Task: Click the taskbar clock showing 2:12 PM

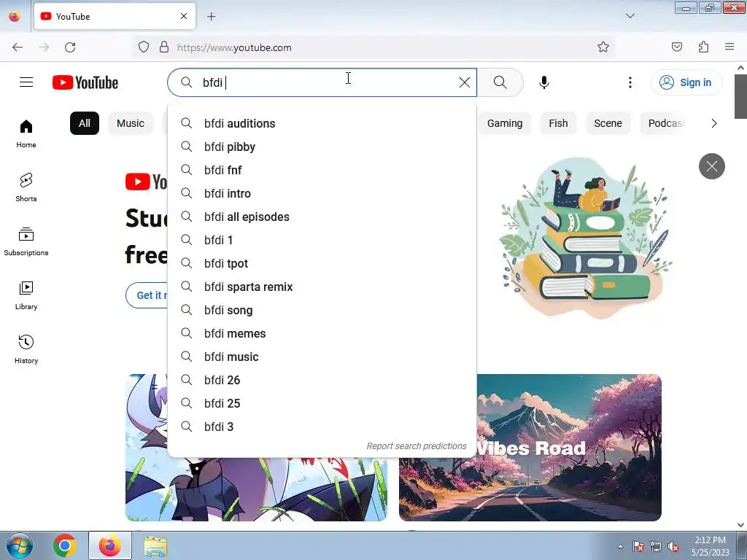Action: pyautogui.click(x=710, y=546)
